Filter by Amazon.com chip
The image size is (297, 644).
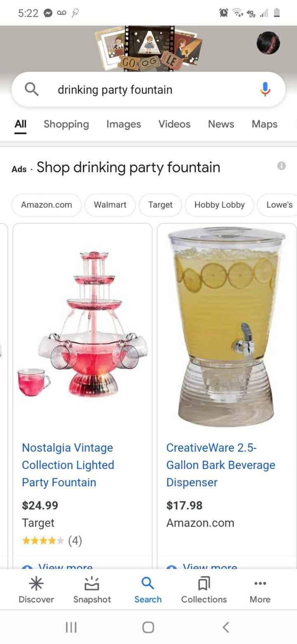pyautogui.click(x=47, y=205)
